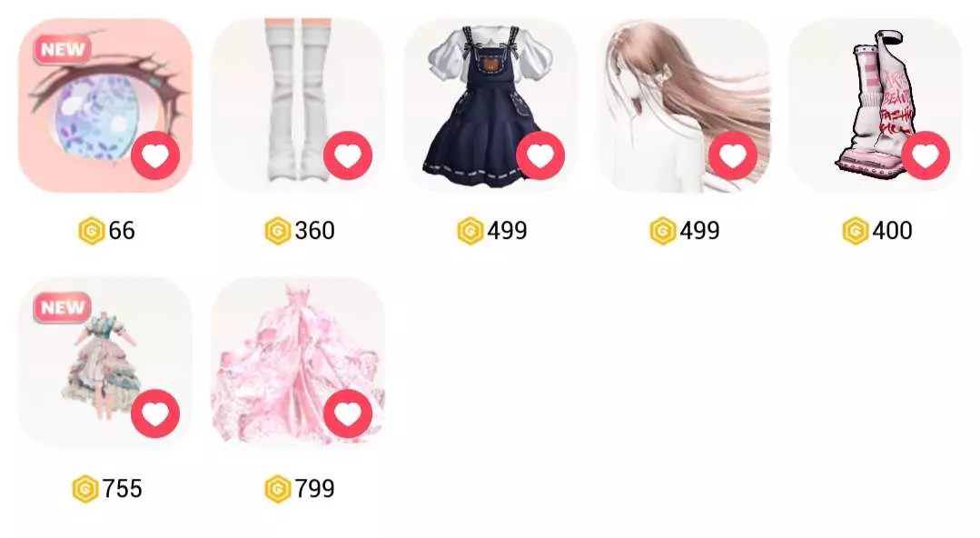
Task: Favorite the white knee-high socks
Action: 348,155
